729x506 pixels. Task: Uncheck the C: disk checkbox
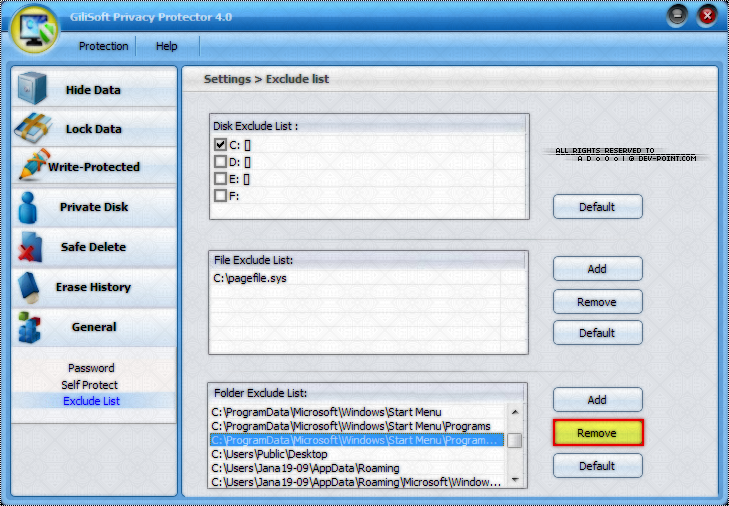[220, 145]
